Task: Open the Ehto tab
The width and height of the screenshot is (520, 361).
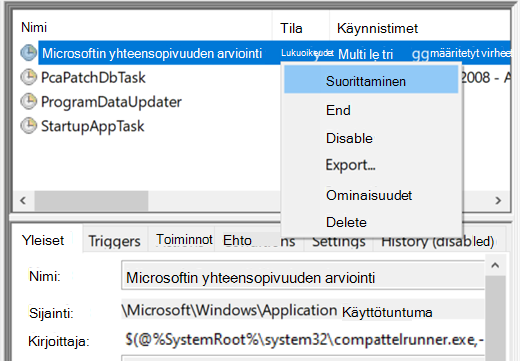Action: pyautogui.click(x=259, y=241)
